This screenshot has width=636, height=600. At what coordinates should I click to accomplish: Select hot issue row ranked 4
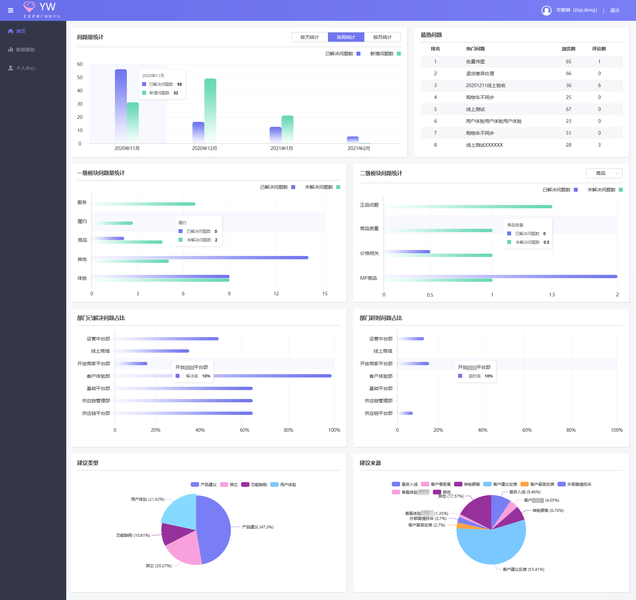click(x=521, y=97)
